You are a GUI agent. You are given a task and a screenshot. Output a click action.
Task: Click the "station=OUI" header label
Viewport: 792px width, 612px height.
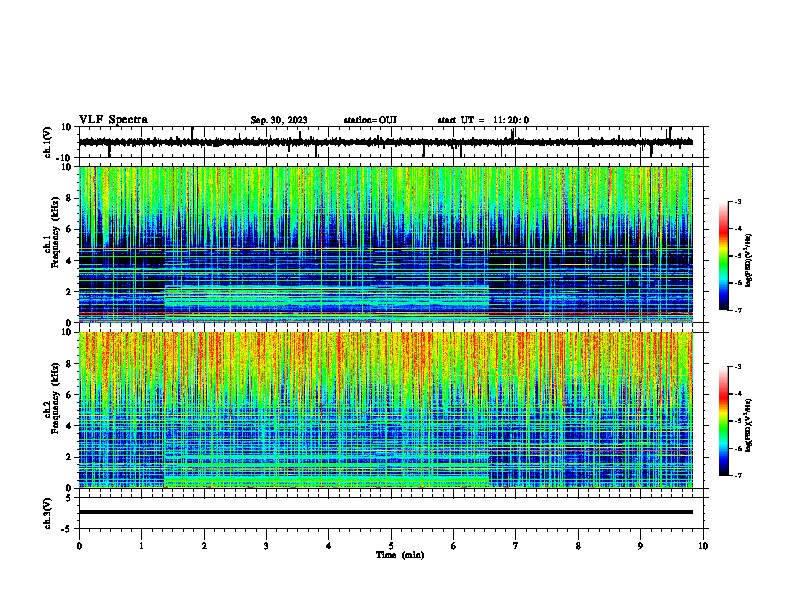click(370, 120)
